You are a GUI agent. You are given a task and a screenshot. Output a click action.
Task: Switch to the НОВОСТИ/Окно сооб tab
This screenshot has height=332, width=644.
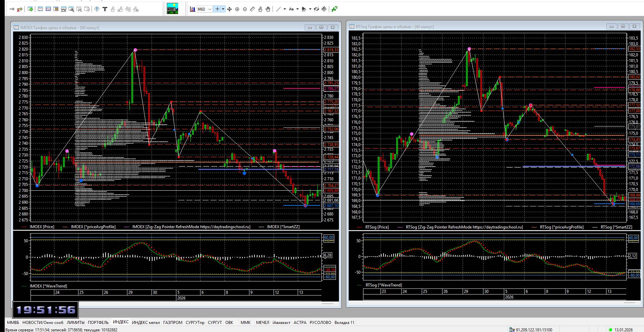(x=43, y=323)
